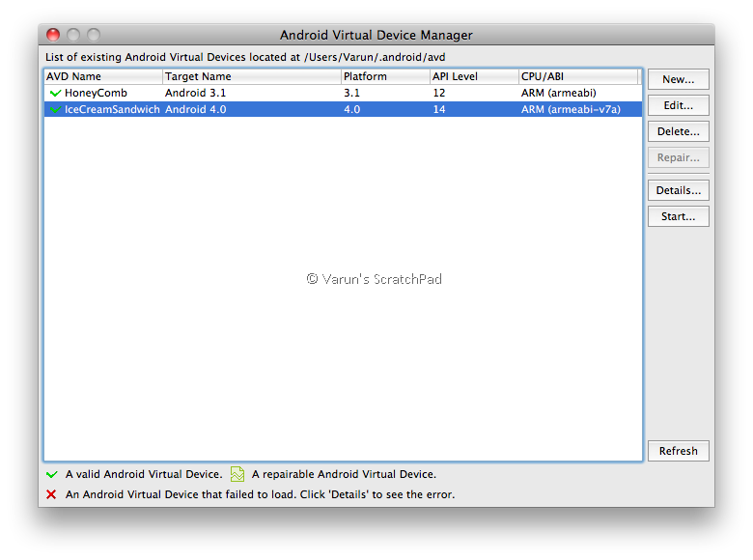Close the Android Virtual Device Manager window

pyautogui.click(x=53, y=35)
